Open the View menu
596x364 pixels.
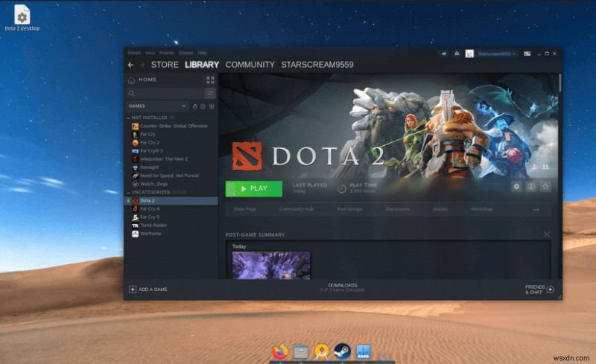(x=150, y=53)
